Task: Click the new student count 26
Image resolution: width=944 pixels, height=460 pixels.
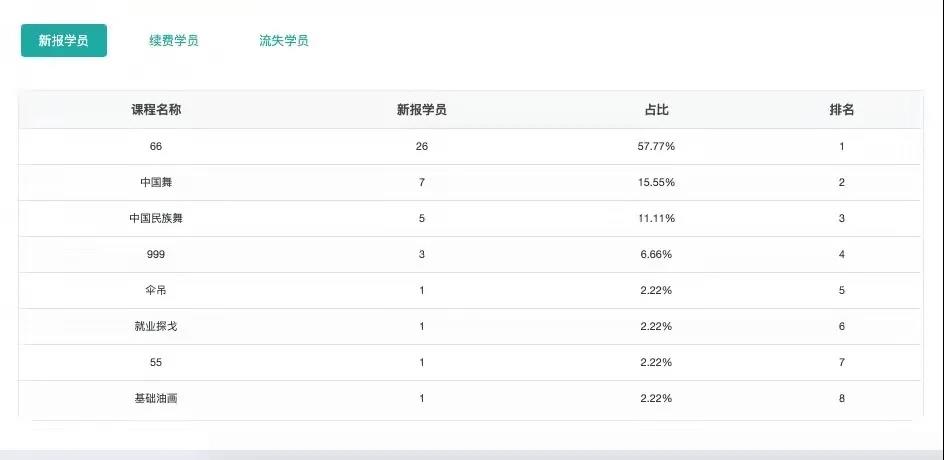Action: click(421, 147)
